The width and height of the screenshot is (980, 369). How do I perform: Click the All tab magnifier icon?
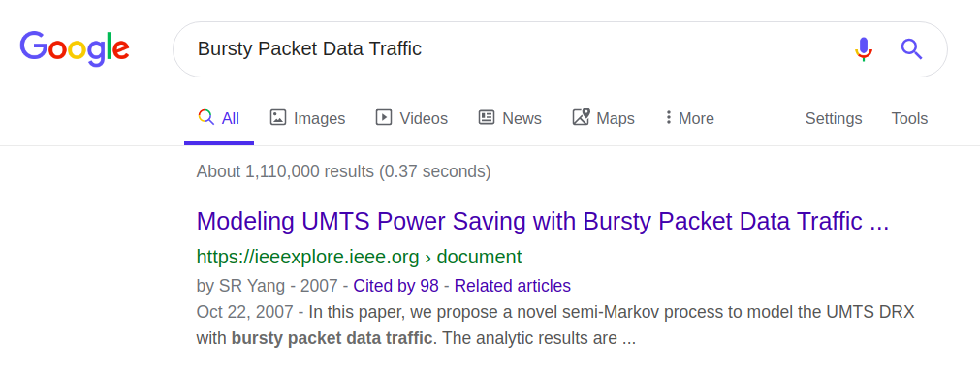tap(205, 117)
